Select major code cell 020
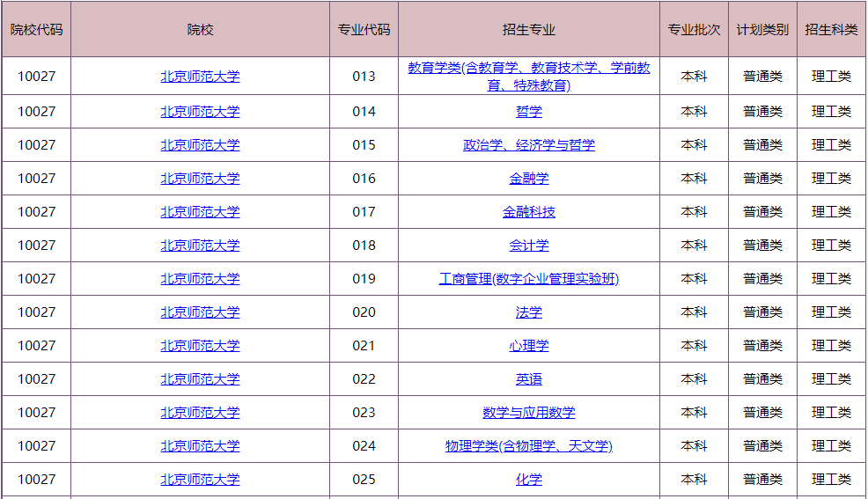The width and height of the screenshot is (868, 499). (364, 312)
